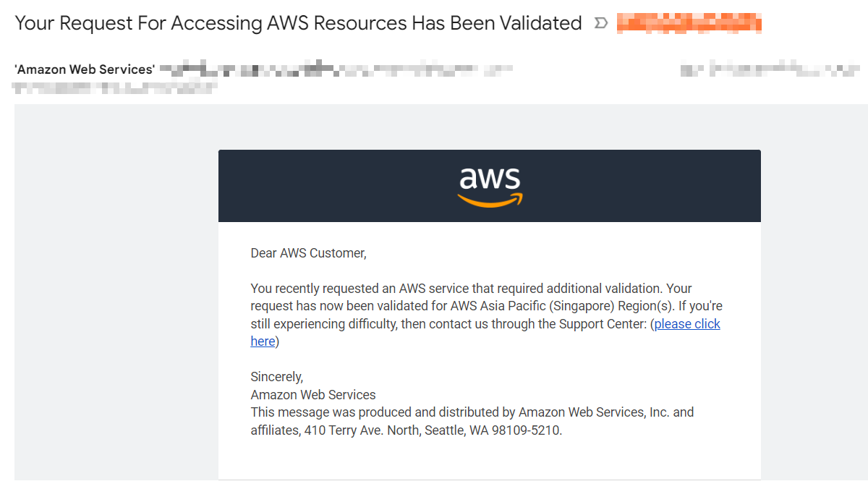The width and height of the screenshot is (868, 489).
Task: Click the 'You recently requested' sentence
Action: (362, 289)
